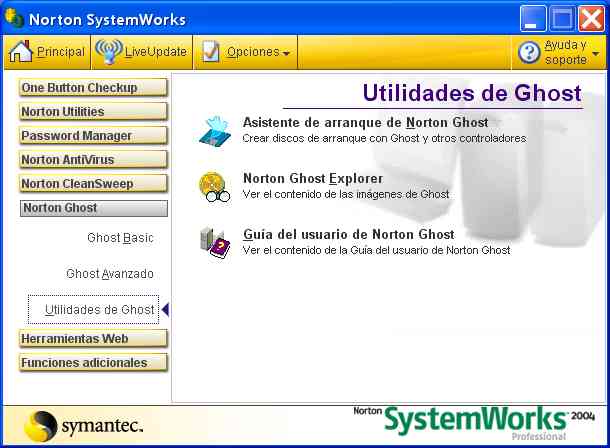Select Ghost Basic submenu item
Image resolution: width=610 pixels, height=448 pixels.
(121, 238)
